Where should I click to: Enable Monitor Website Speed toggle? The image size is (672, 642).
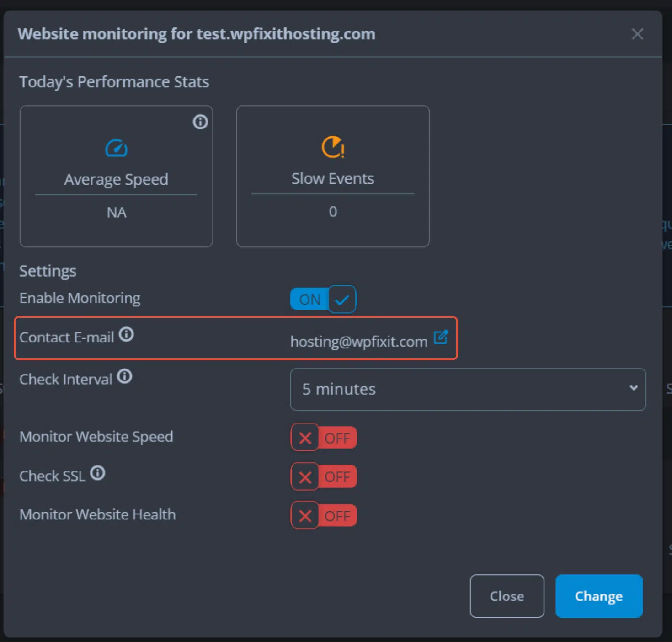tap(324, 438)
